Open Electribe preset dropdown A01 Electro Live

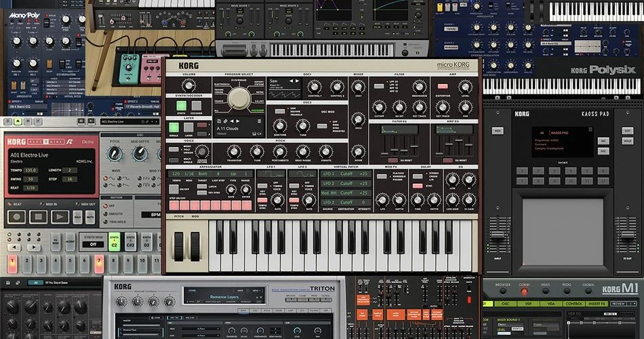click(x=129, y=121)
